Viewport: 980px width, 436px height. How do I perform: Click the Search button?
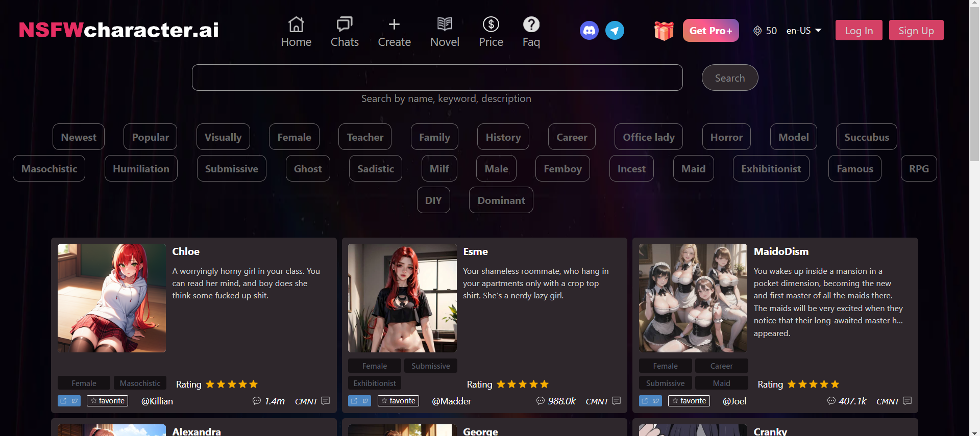(x=730, y=78)
